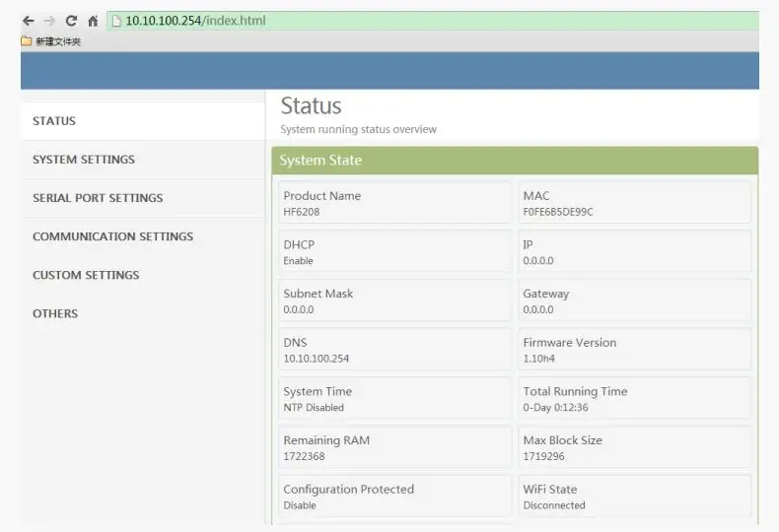
Task: Click the Total Running Time label
Action: 575,391
